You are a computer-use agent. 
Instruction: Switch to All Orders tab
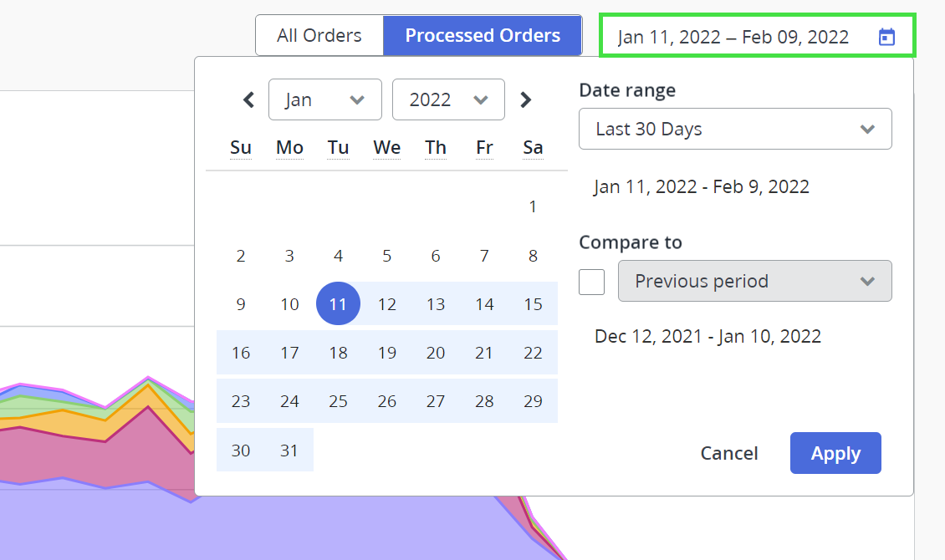[319, 36]
